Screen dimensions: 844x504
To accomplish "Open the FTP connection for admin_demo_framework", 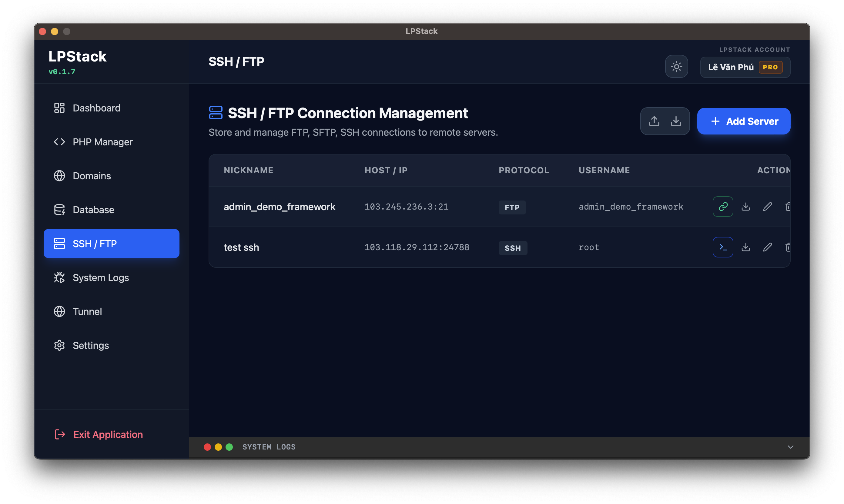I will [723, 207].
